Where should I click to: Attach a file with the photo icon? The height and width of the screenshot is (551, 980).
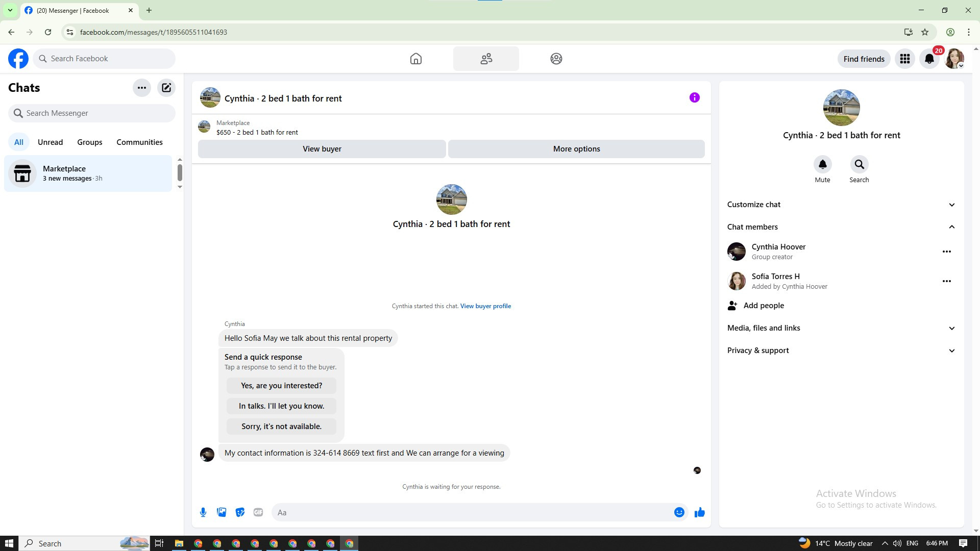pyautogui.click(x=222, y=512)
